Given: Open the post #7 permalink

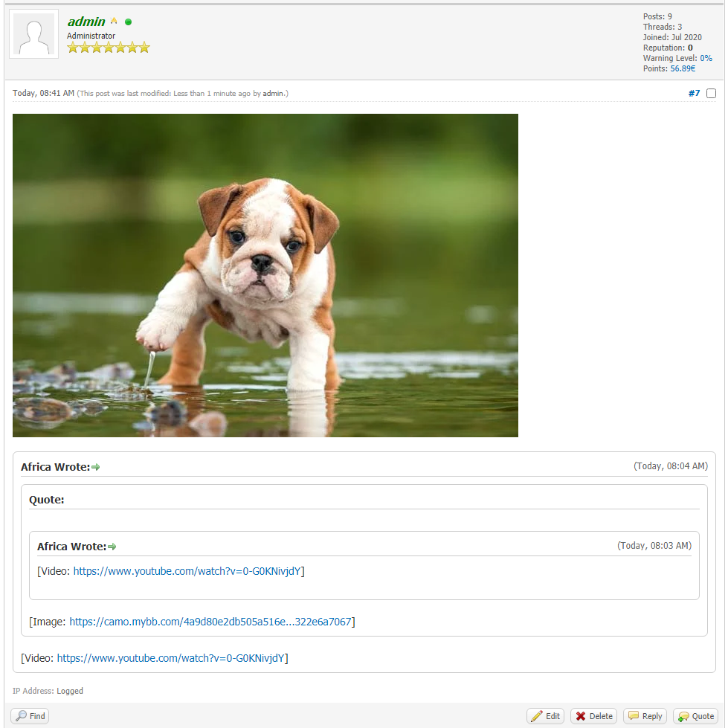Looking at the screenshot, I should (694, 94).
